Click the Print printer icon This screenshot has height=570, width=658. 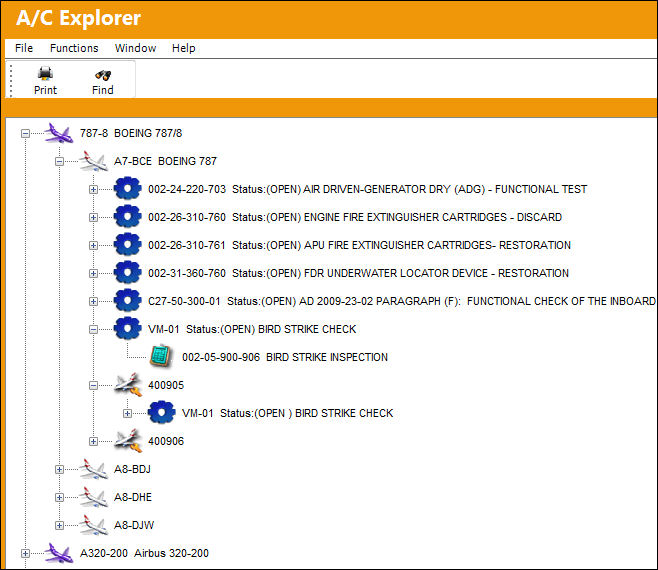click(45, 73)
